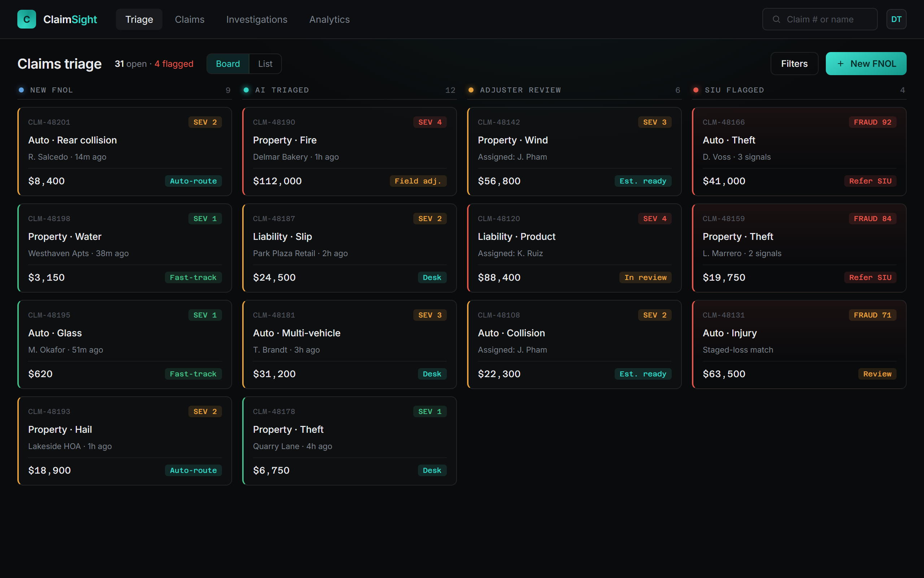Click the $88,400 amount
Image resolution: width=924 pixels, height=578 pixels.
click(499, 277)
